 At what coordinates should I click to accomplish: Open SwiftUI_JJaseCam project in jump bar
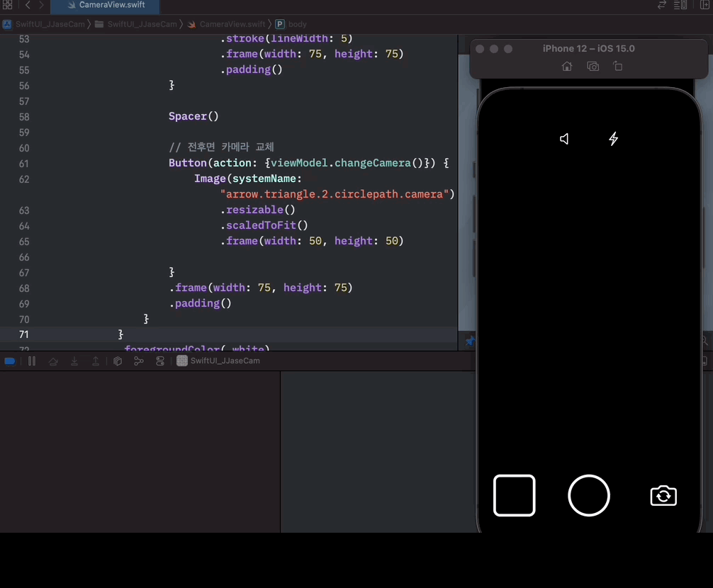click(x=44, y=24)
